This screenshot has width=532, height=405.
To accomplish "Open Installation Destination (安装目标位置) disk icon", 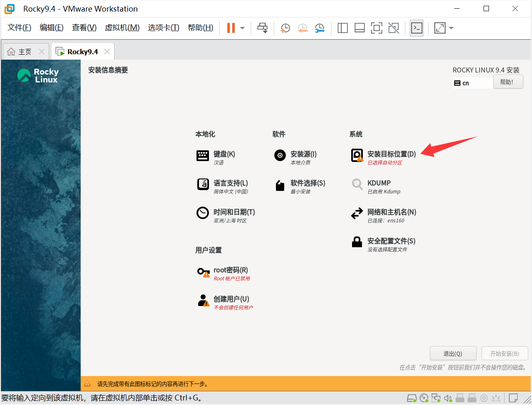I will [x=357, y=156].
